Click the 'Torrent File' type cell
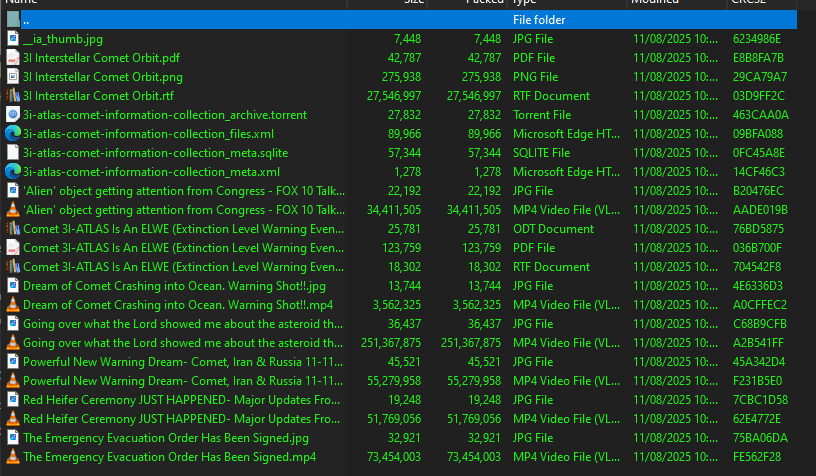This screenshot has height=476, width=816. point(542,115)
